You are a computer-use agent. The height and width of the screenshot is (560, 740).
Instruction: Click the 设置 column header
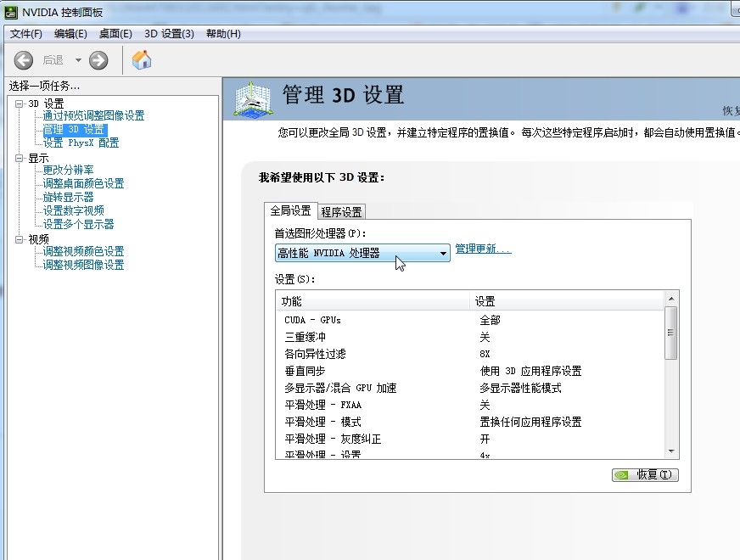pos(566,301)
